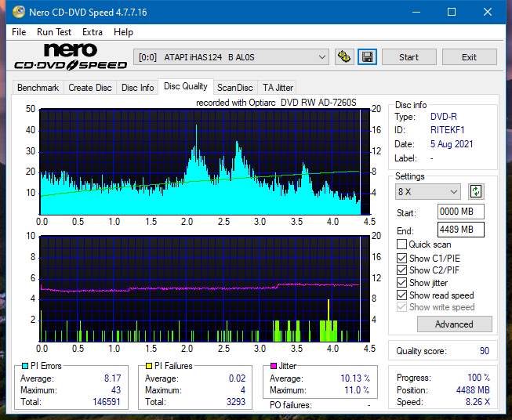This screenshot has width=512, height=420.
Task: Click the yellow PI Failures legend swatch
Action: click(x=149, y=366)
